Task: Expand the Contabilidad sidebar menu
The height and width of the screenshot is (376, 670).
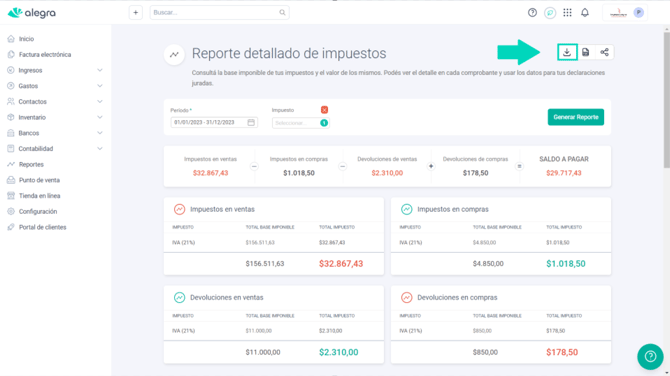Action: 55,149
